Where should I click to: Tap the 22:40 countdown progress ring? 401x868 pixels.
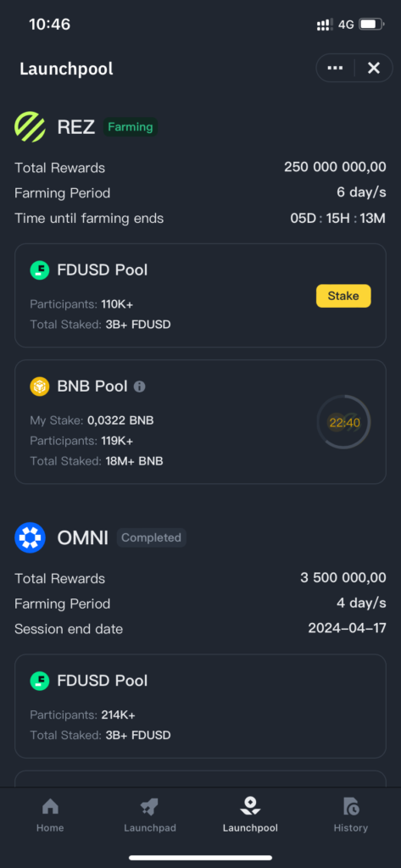[343, 422]
